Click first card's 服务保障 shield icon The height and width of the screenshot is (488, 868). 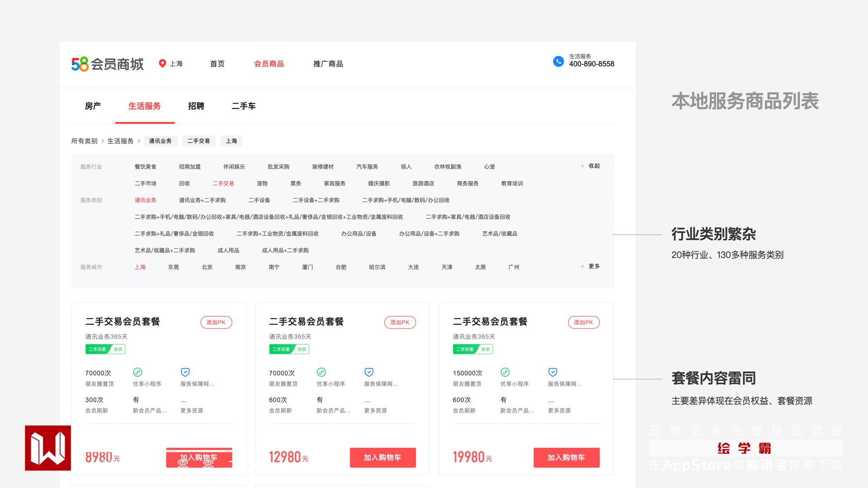185,372
